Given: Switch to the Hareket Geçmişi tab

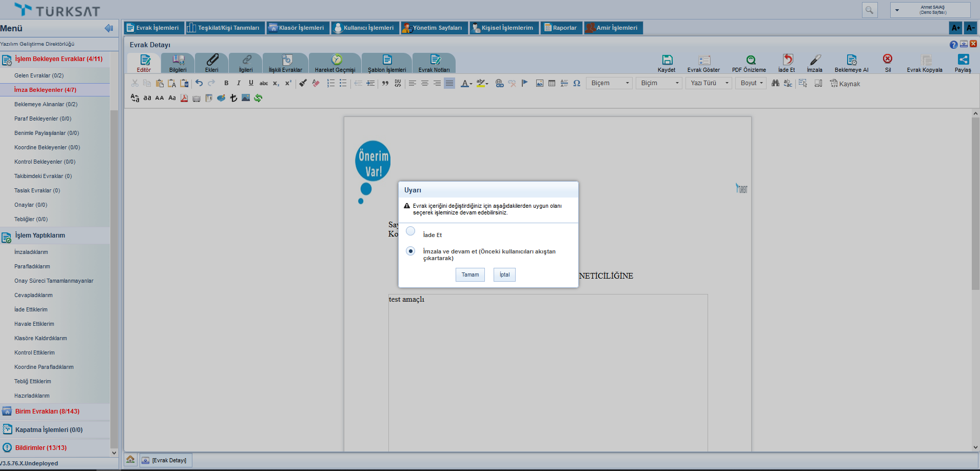Looking at the screenshot, I should pyautogui.click(x=335, y=63).
